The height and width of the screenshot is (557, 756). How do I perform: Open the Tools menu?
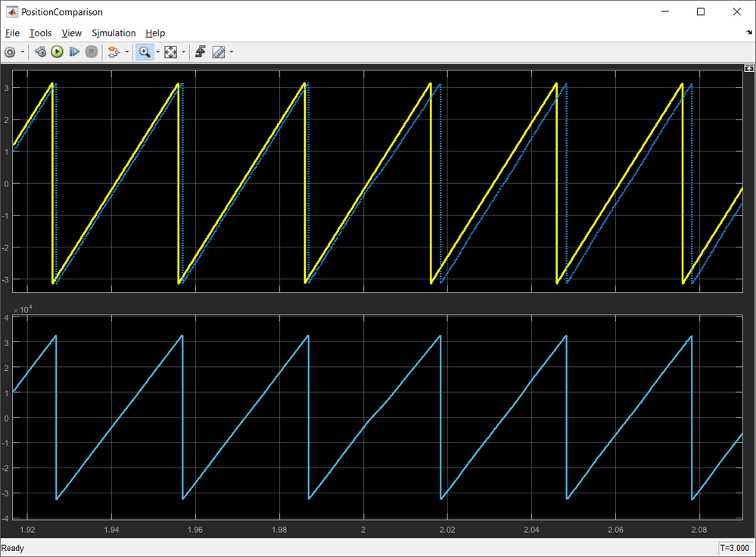(41, 33)
